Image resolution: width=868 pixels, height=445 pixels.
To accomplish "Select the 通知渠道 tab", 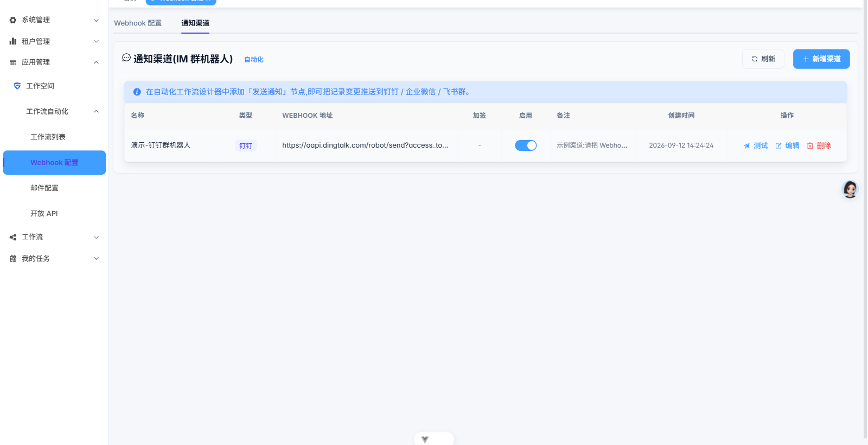I will click(x=195, y=23).
